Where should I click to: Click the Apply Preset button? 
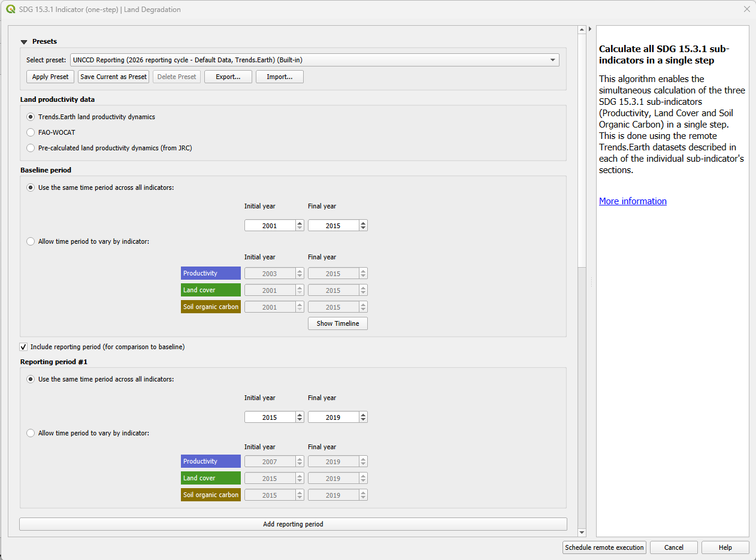tap(50, 77)
